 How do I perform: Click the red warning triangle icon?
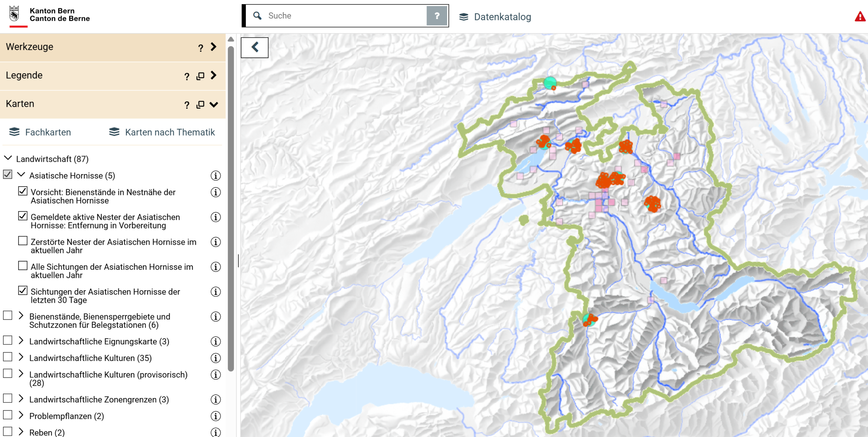[x=860, y=17]
